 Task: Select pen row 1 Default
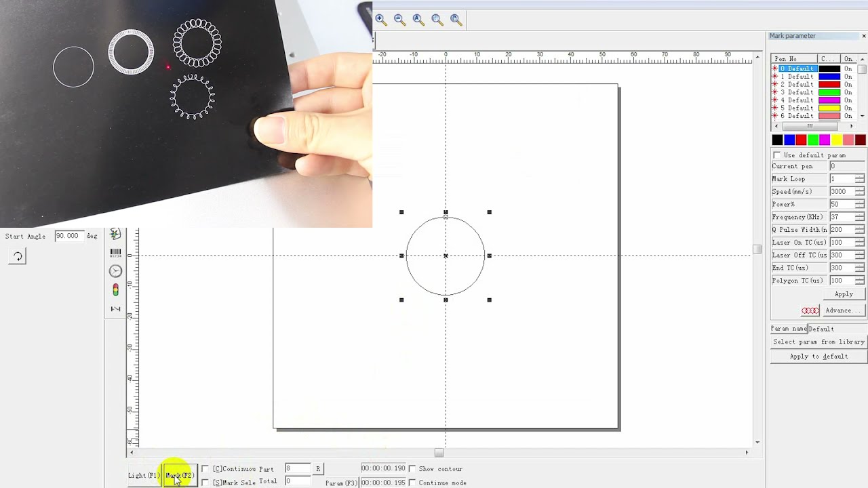[814, 77]
